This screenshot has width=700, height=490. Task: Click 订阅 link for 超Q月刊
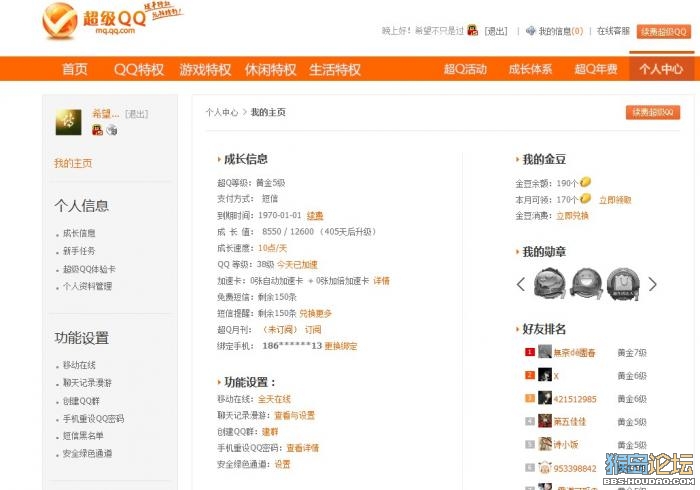(313, 329)
